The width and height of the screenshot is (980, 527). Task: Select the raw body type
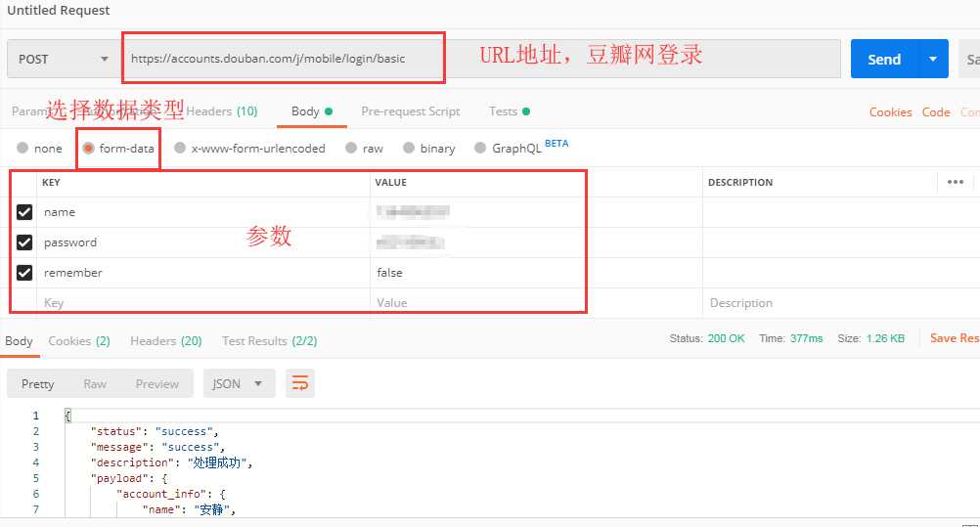(x=365, y=149)
